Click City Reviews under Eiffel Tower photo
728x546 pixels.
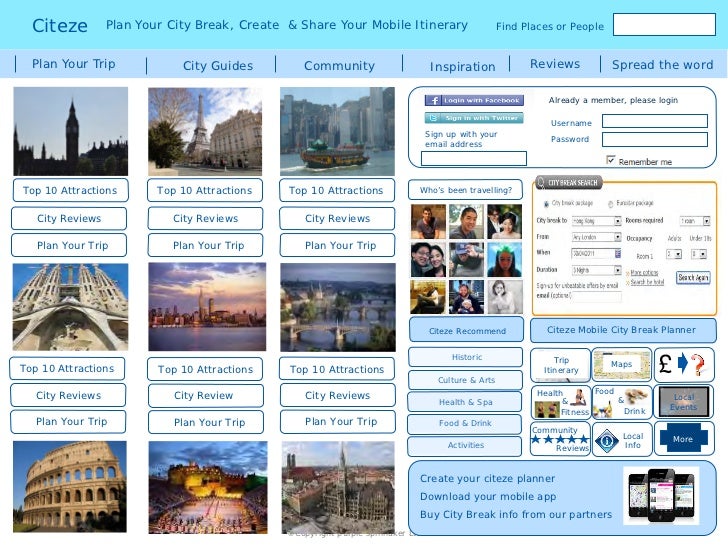(x=205, y=218)
